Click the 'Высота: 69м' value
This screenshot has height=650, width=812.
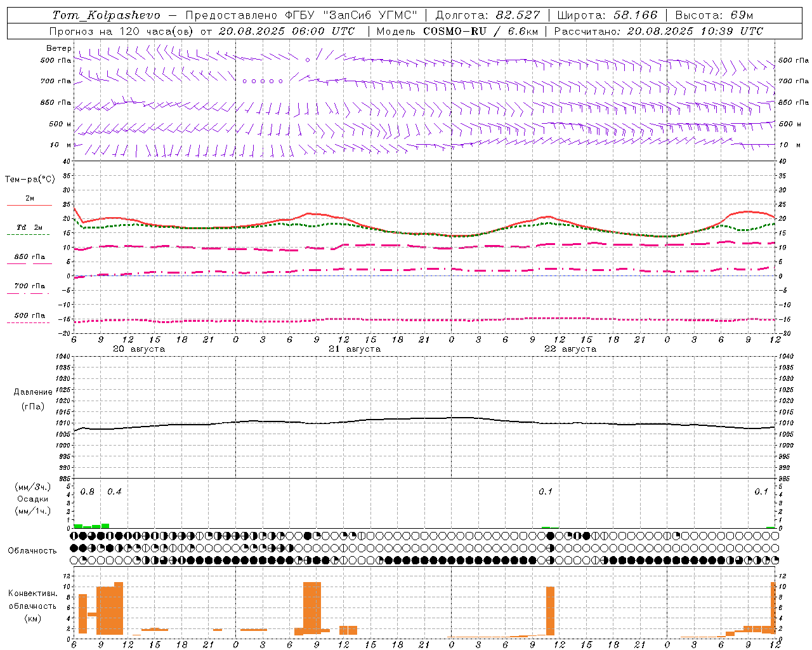click(x=714, y=15)
